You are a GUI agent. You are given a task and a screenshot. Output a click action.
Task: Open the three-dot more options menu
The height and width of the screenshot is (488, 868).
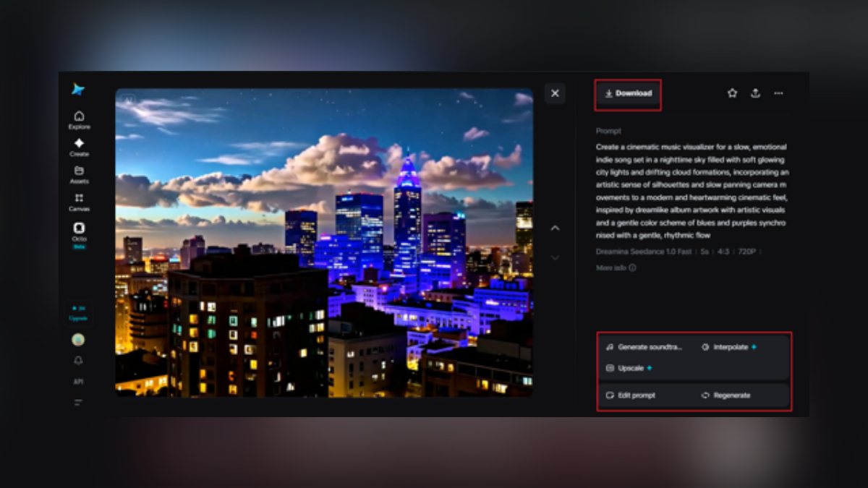click(x=778, y=93)
